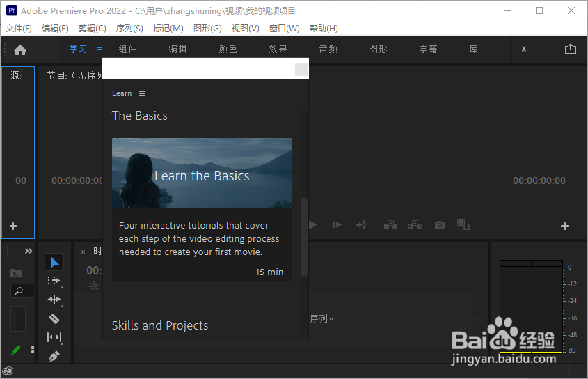The image size is (588, 379).
Task: Select the 源 source monitor tab
Action: click(x=16, y=75)
